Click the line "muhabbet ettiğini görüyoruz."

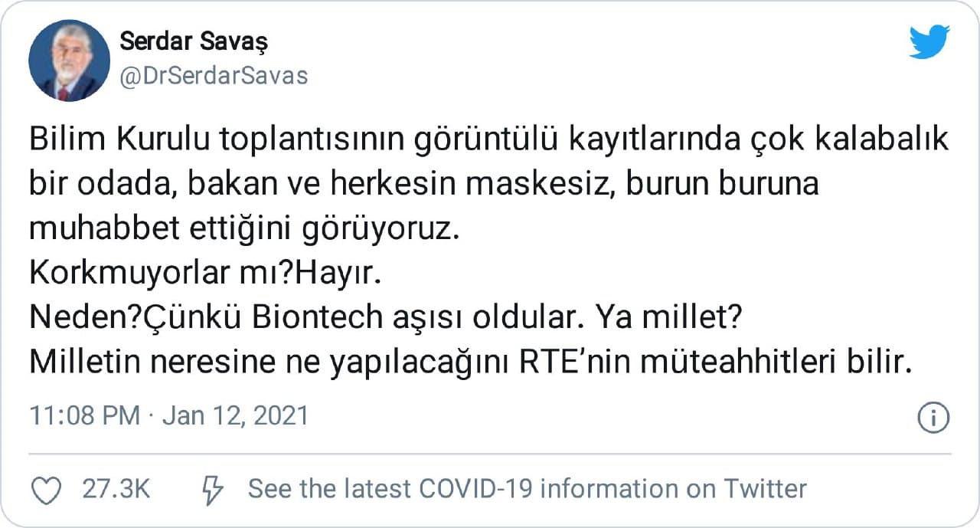(247, 229)
